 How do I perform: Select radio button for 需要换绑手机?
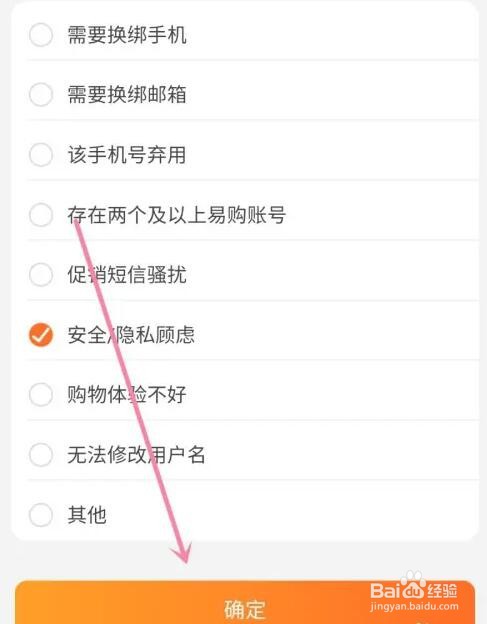click(x=41, y=35)
